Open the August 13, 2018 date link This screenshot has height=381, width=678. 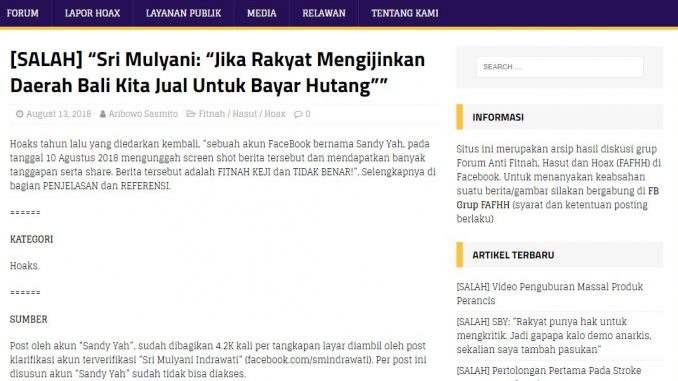[x=58, y=114]
